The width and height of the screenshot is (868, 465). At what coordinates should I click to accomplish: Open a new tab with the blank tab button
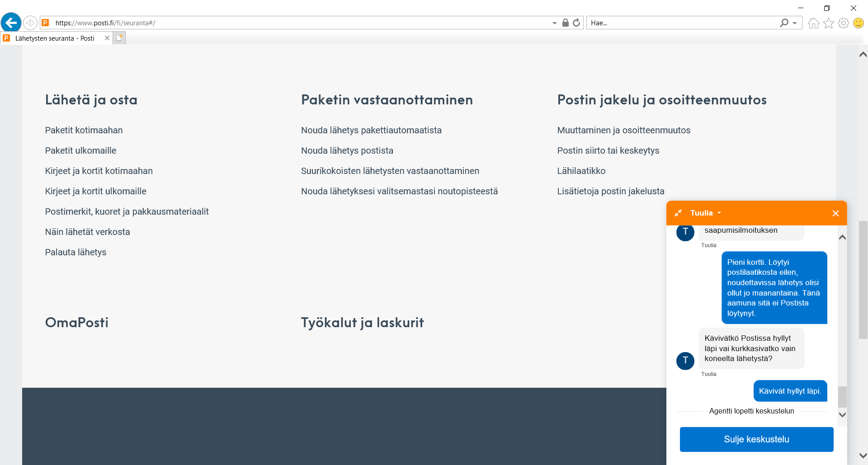tap(119, 38)
